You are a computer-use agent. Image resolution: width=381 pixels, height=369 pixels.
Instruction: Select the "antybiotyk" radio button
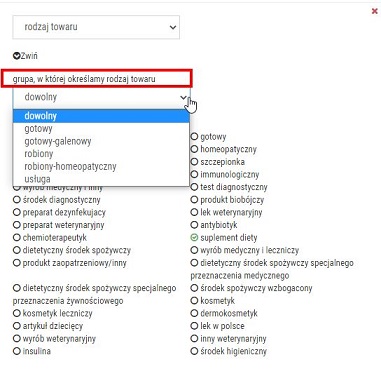click(x=194, y=225)
